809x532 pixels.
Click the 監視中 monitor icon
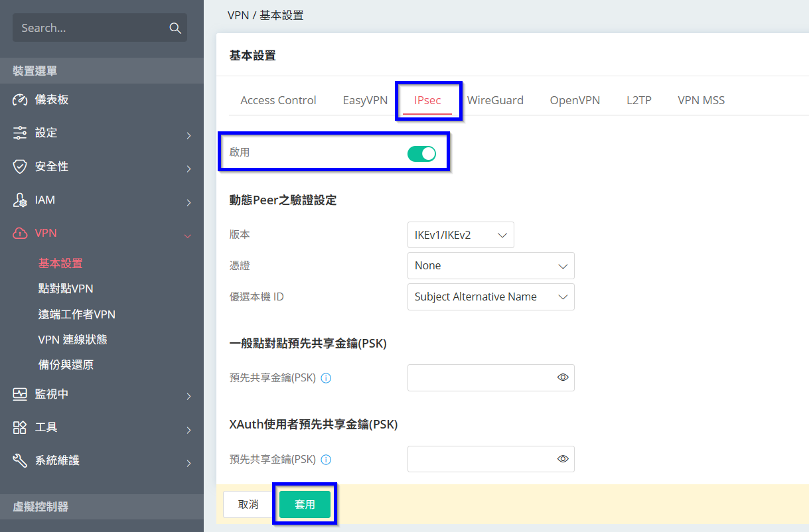click(20, 394)
